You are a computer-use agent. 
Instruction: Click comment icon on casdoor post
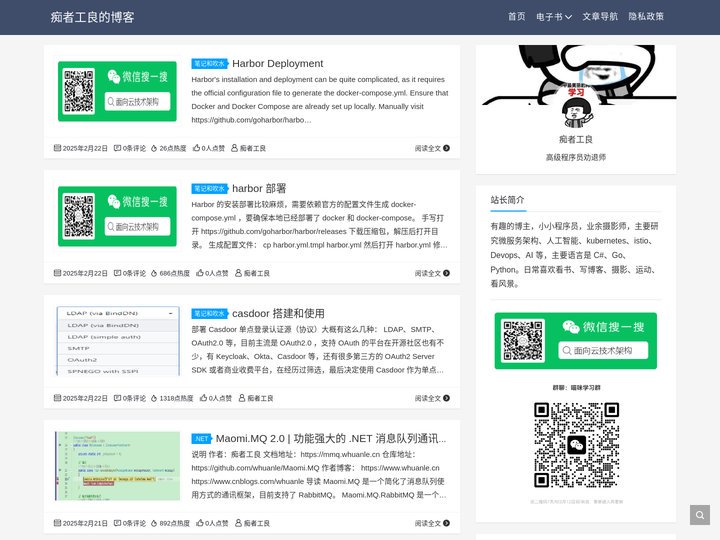pos(118,398)
